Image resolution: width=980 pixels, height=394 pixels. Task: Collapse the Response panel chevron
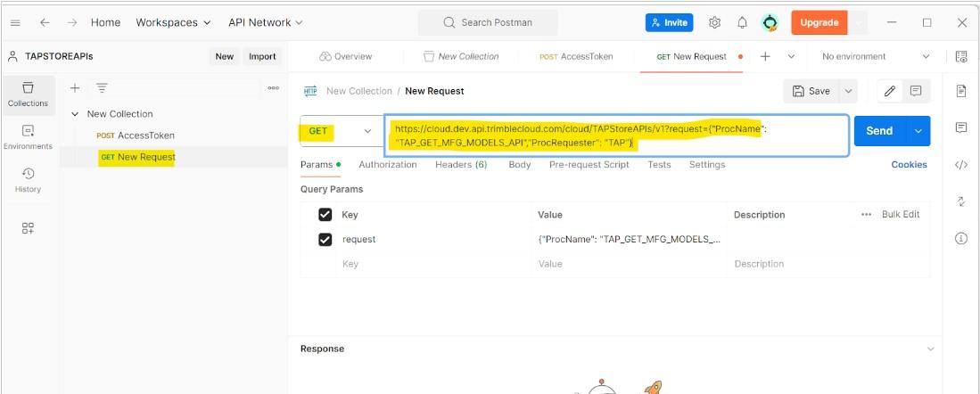tap(931, 349)
